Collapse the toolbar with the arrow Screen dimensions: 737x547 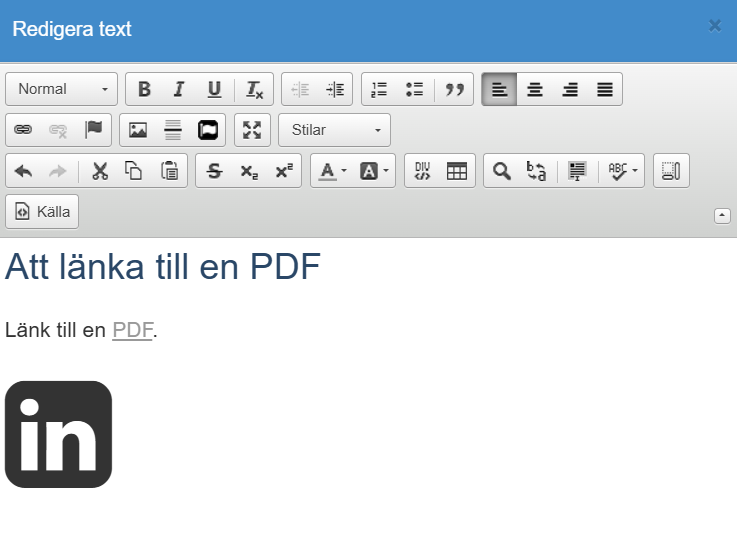pyautogui.click(x=722, y=216)
